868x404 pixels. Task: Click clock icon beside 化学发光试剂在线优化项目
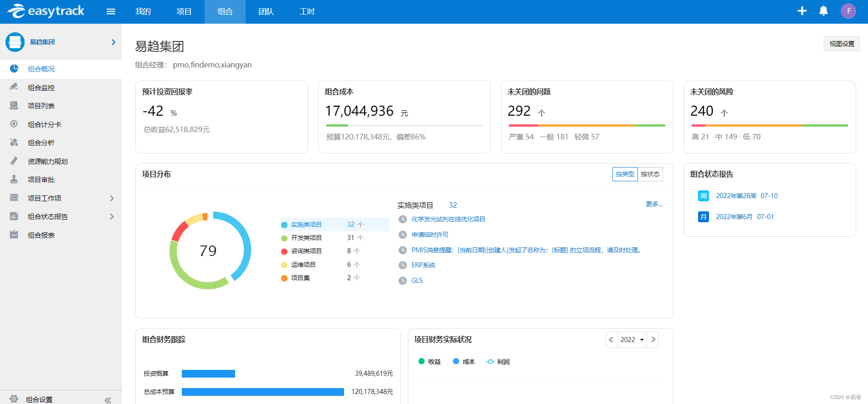coord(403,219)
